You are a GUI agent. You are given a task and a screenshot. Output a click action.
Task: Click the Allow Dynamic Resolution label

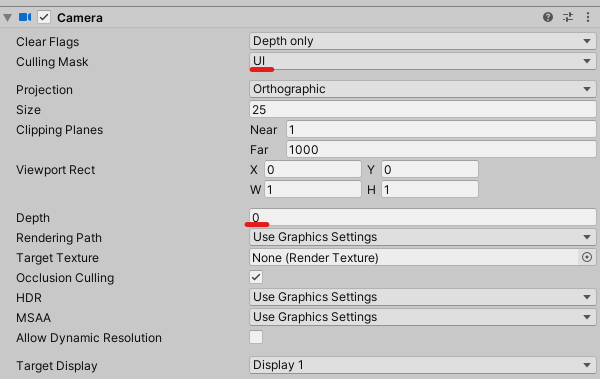89,338
